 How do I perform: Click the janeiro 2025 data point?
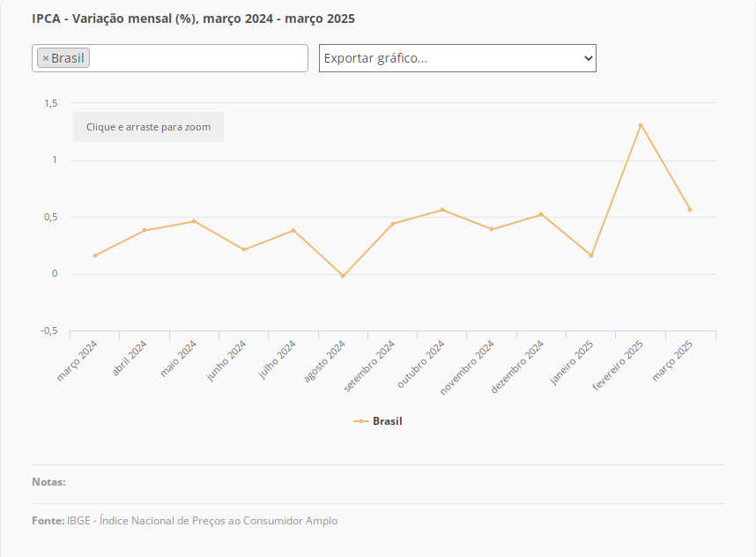pyautogui.click(x=591, y=256)
